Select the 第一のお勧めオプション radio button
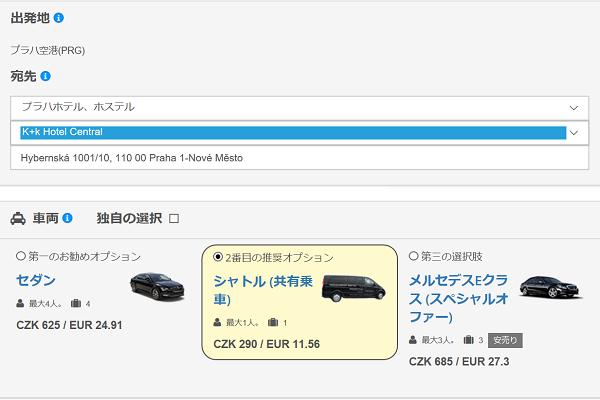600x400 pixels. [x=21, y=256]
